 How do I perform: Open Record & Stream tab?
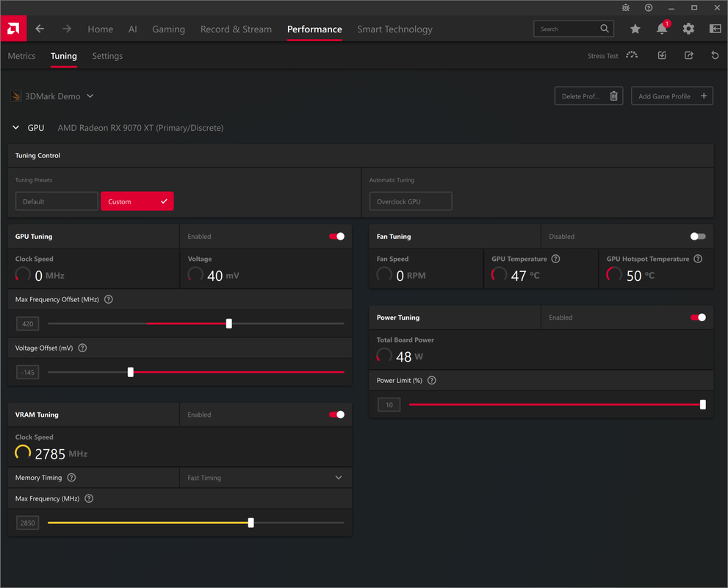[x=236, y=29]
